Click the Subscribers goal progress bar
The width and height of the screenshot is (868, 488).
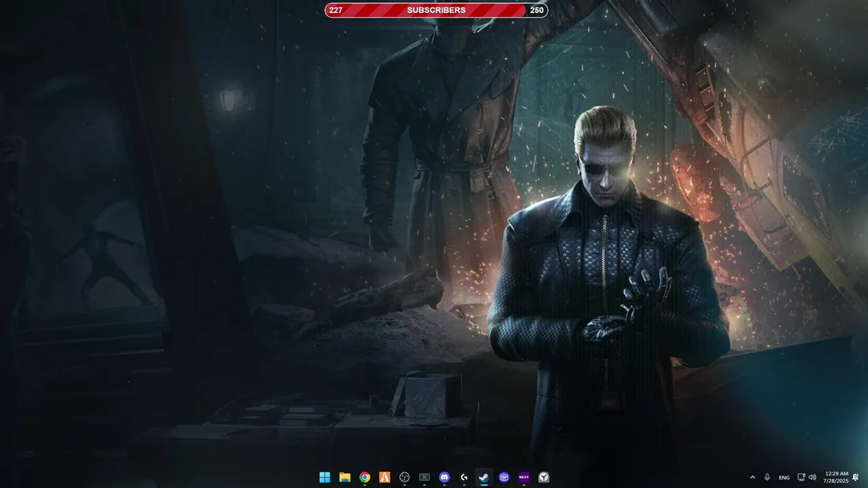tap(436, 10)
